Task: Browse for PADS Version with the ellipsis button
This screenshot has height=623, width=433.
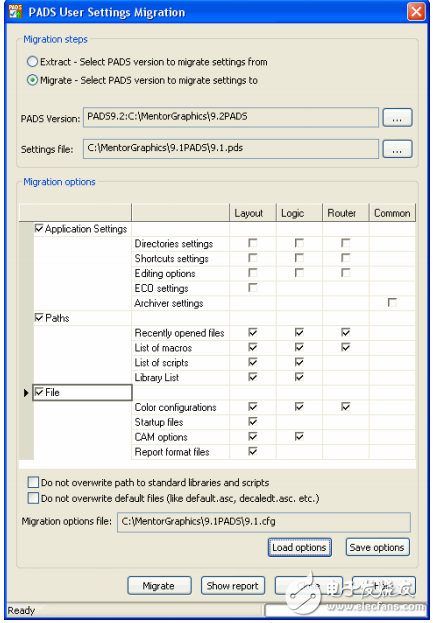Action: click(x=397, y=118)
